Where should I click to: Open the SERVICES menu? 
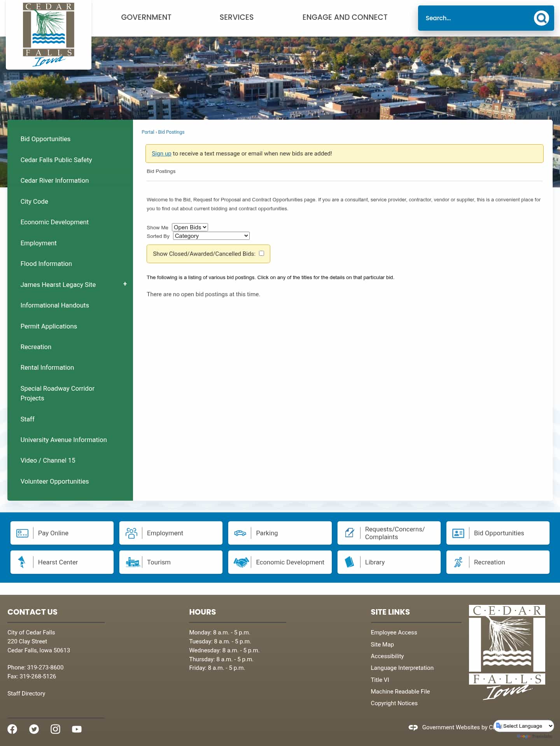click(236, 17)
